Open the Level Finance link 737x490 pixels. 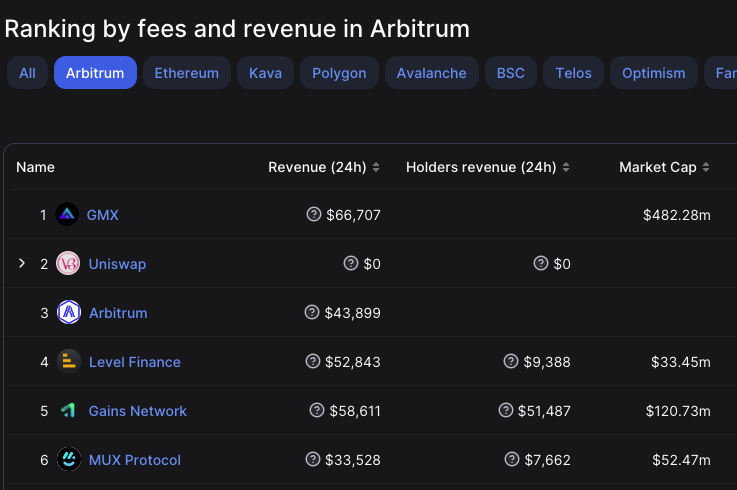click(x=135, y=362)
